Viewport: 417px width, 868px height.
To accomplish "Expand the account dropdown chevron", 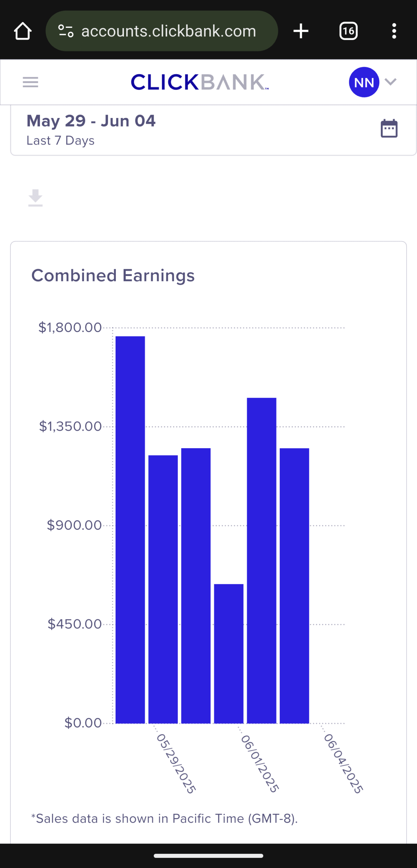I will [x=391, y=82].
